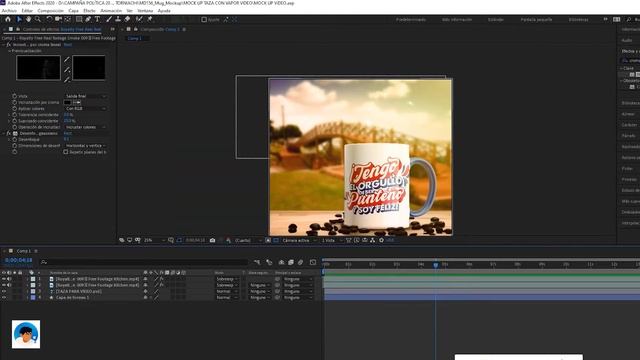
Task: Click the timeline current timecode display
Action: (x=18, y=260)
